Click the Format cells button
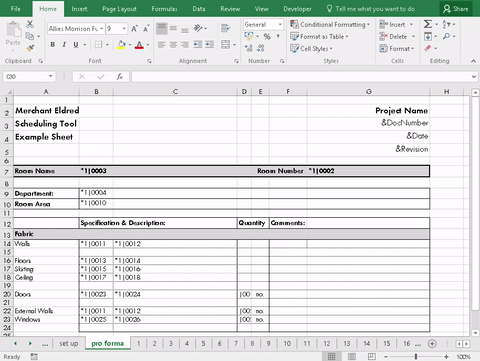Image resolution: width=480 pixels, height=361 pixels. pyautogui.click(x=396, y=49)
